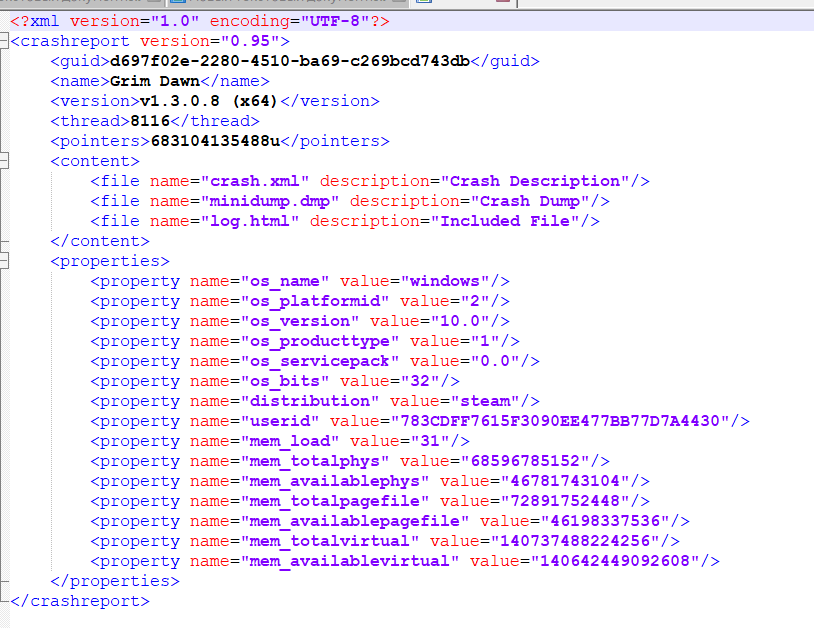
Task: Collapse the properties block fold marker
Action: (x=4, y=261)
